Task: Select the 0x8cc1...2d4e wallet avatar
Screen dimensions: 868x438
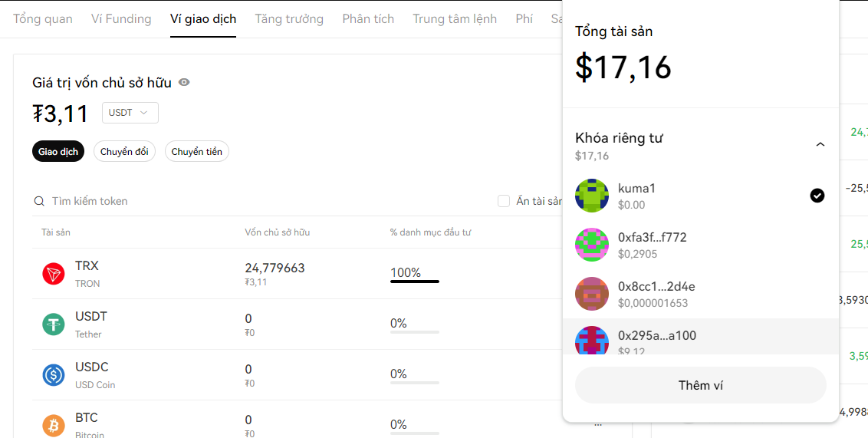Action: (592, 294)
